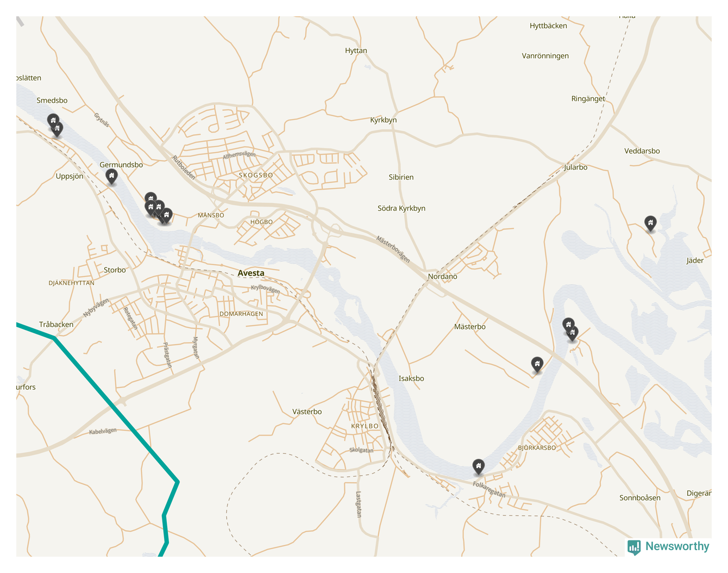
Task: Click the Skogsbo district label
Action: [256, 175]
